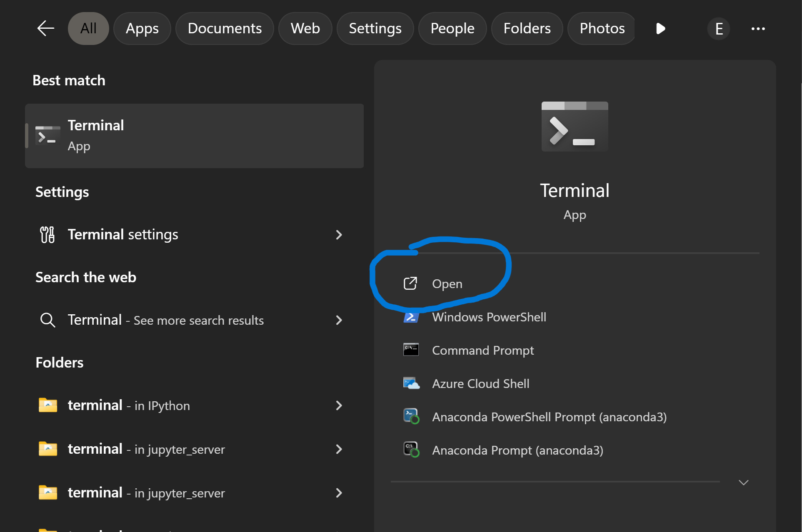802x532 pixels.
Task: Click the Open external-link icon
Action: [410, 283]
